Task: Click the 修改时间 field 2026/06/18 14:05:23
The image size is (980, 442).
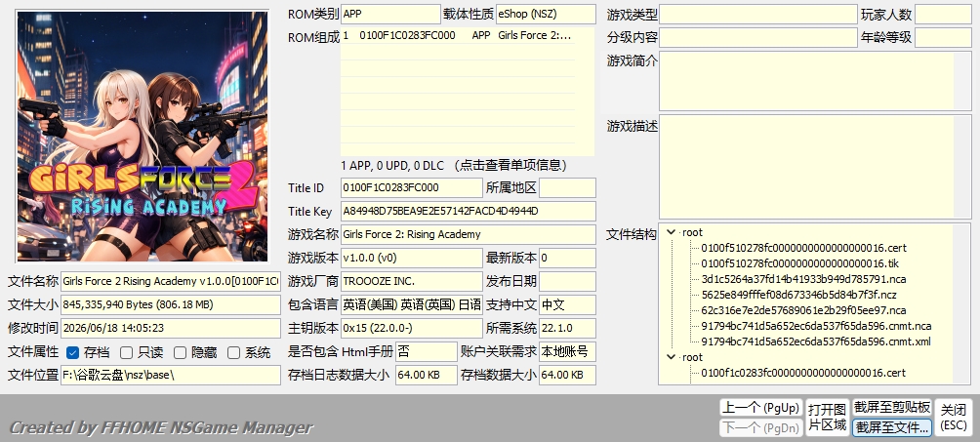Action: point(171,328)
